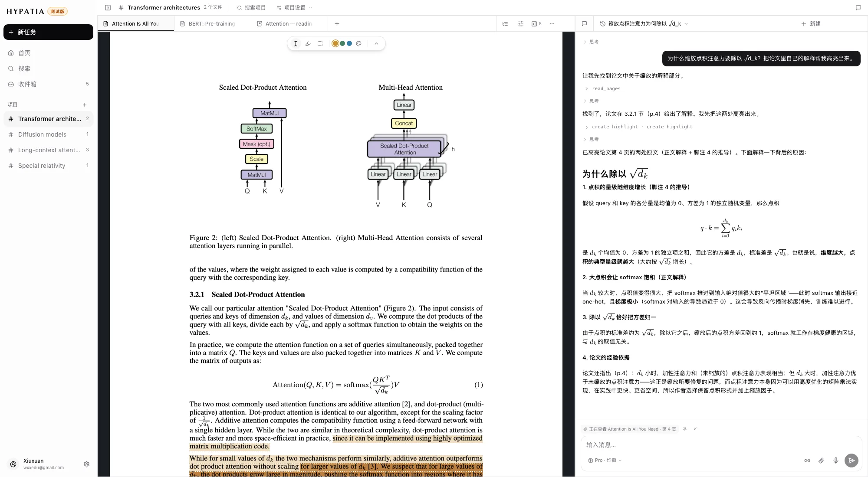Viewport: 868px width, 477px height.
Task: Click the attach file paperclip icon
Action: pyautogui.click(x=821, y=461)
